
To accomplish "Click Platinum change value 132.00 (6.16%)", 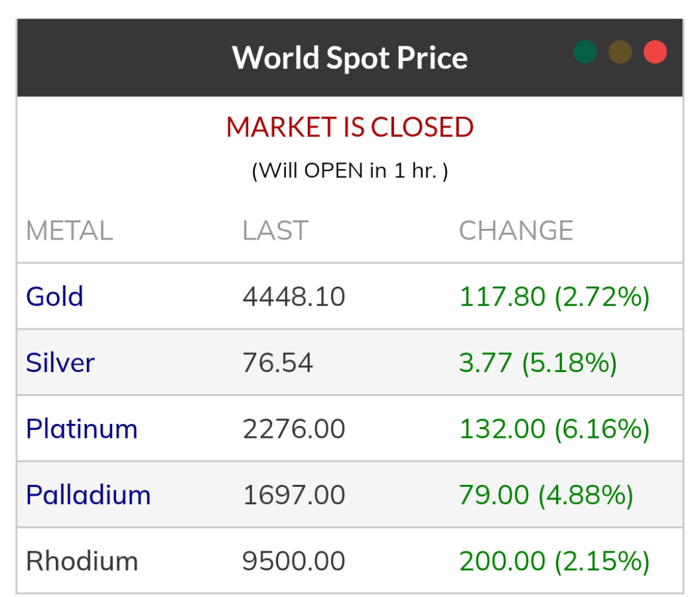I will 554,429.
